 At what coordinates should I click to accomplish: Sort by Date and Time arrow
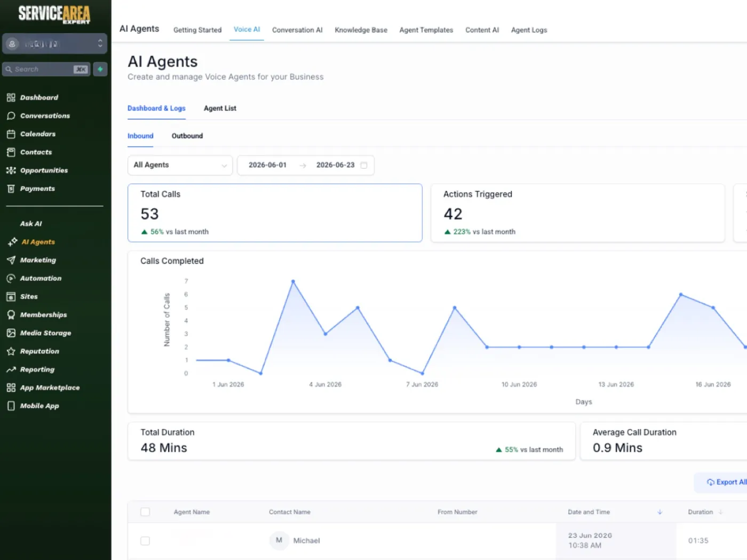click(x=660, y=512)
